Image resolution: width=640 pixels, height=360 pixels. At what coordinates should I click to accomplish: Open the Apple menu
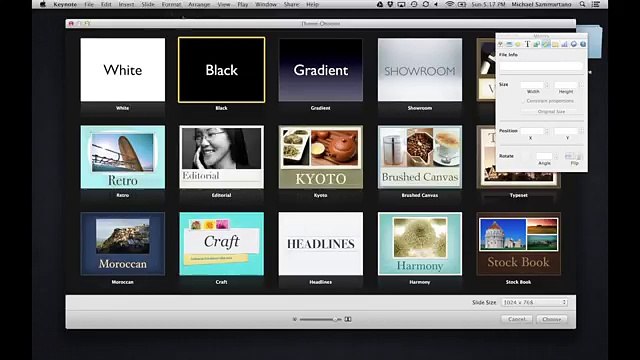coord(42,4)
